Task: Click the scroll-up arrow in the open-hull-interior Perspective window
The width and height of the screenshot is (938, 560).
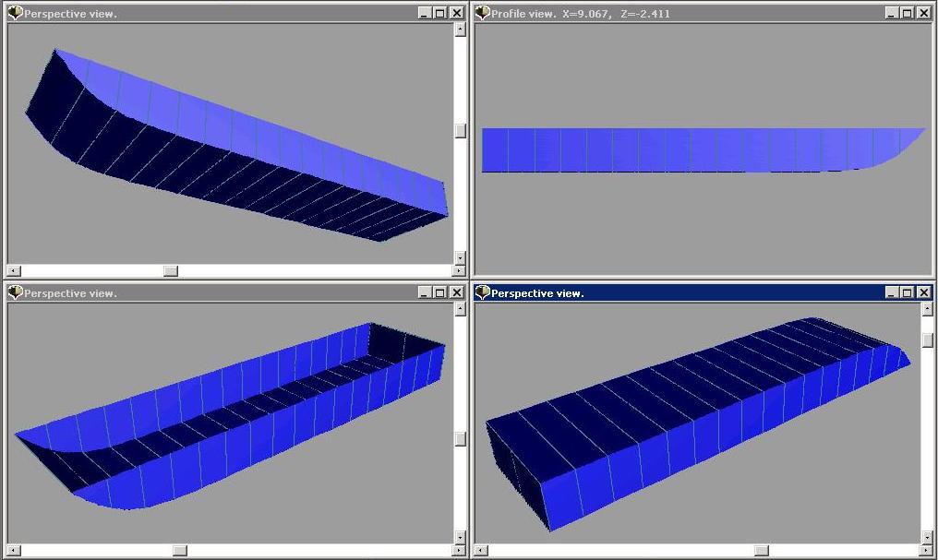Action: click(x=460, y=309)
